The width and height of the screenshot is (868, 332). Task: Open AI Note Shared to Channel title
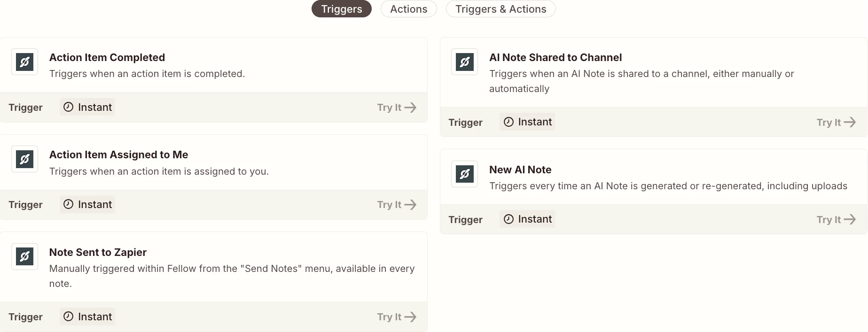555,57
